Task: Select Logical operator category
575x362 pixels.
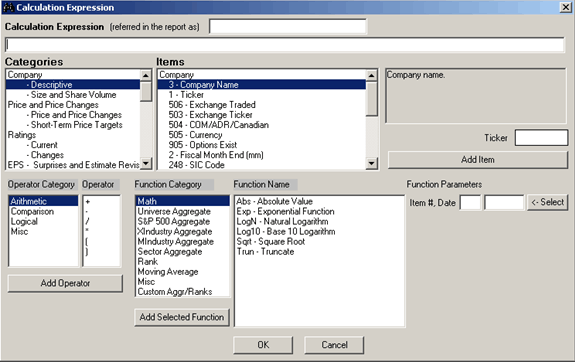Action: click(24, 222)
